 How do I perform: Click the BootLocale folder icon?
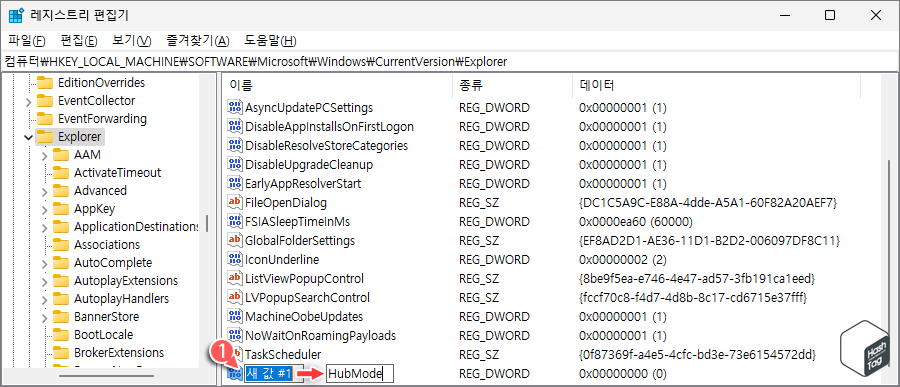click(x=61, y=335)
